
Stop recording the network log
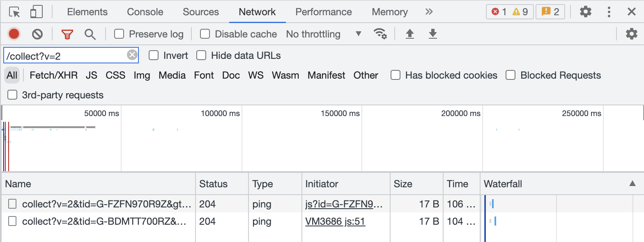(14, 34)
